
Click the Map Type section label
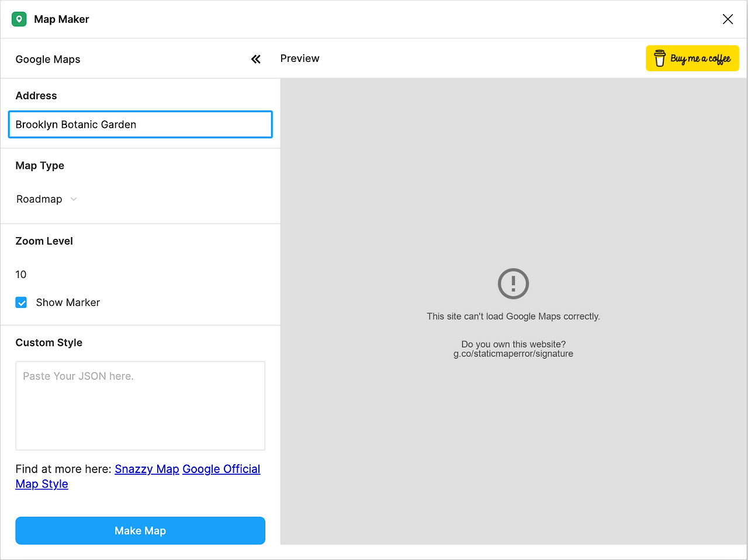coord(40,166)
